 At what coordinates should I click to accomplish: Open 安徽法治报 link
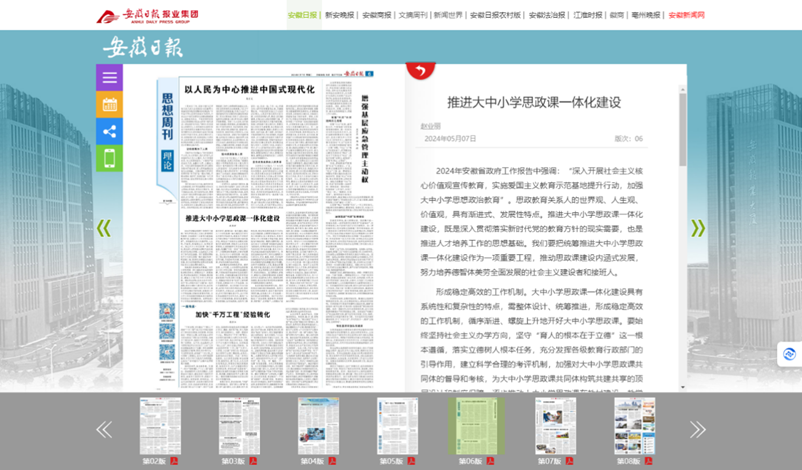[x=547, y=15]
